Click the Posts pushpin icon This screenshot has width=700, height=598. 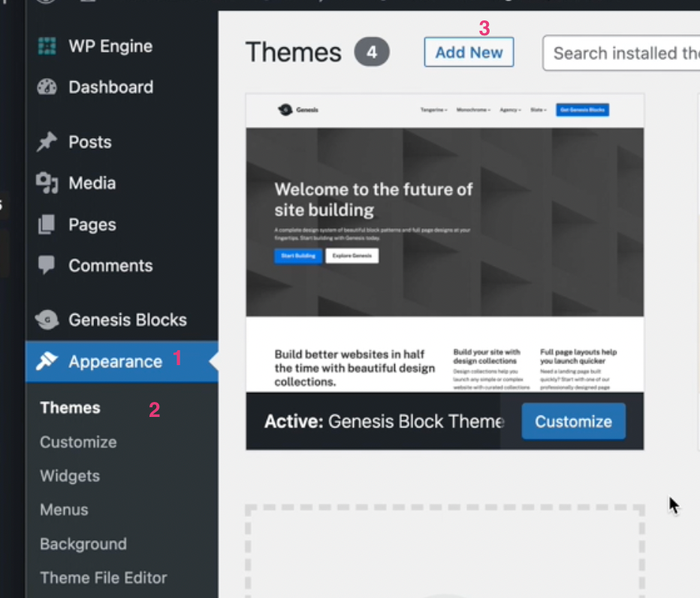pyautogui.click(x=47, y=142)
